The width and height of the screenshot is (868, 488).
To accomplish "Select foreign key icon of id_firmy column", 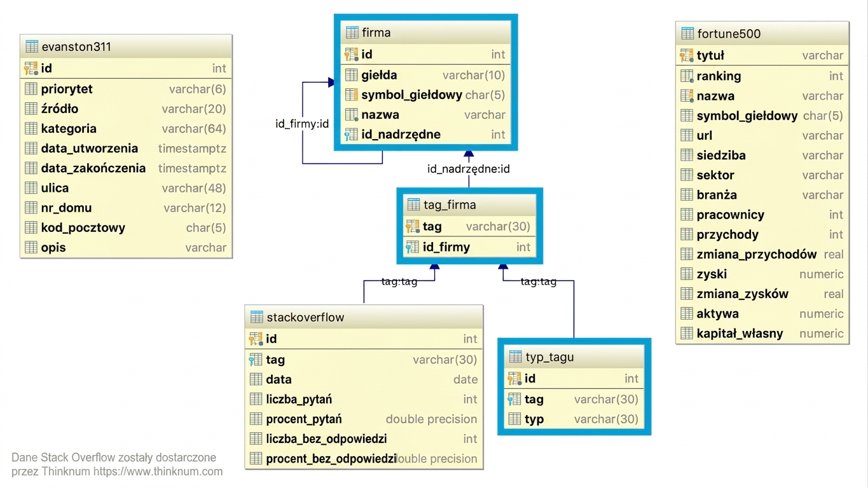I will point(413,247).
